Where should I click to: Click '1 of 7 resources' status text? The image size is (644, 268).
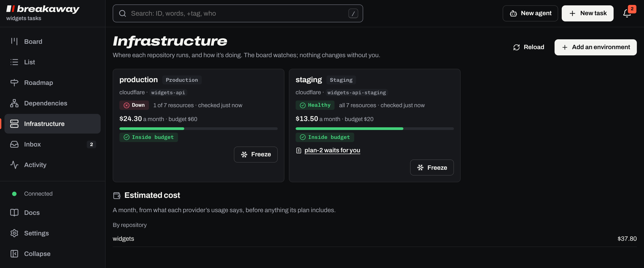[x=173, y=105]
